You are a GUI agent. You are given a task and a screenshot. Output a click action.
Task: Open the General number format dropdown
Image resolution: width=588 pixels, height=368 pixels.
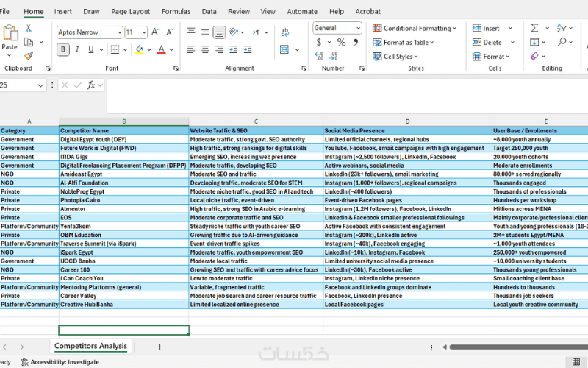tap(358, 28)
